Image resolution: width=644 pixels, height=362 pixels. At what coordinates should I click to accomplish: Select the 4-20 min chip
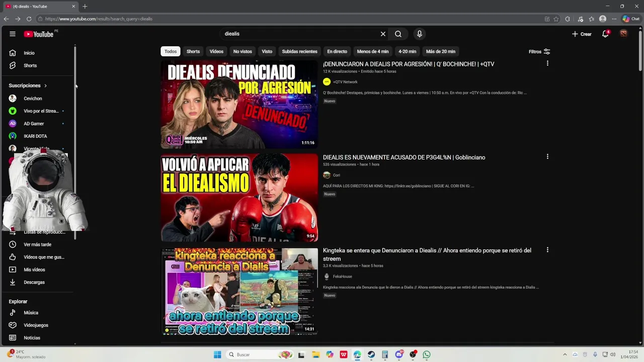[408, 51]
